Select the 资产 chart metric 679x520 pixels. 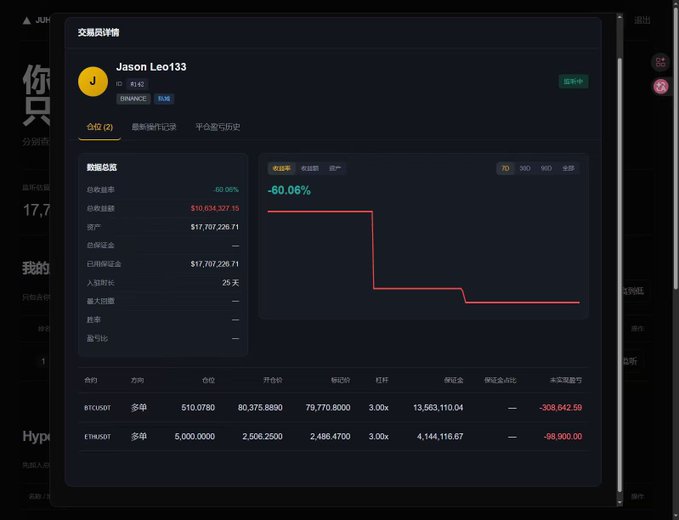(x=335, y=168)
